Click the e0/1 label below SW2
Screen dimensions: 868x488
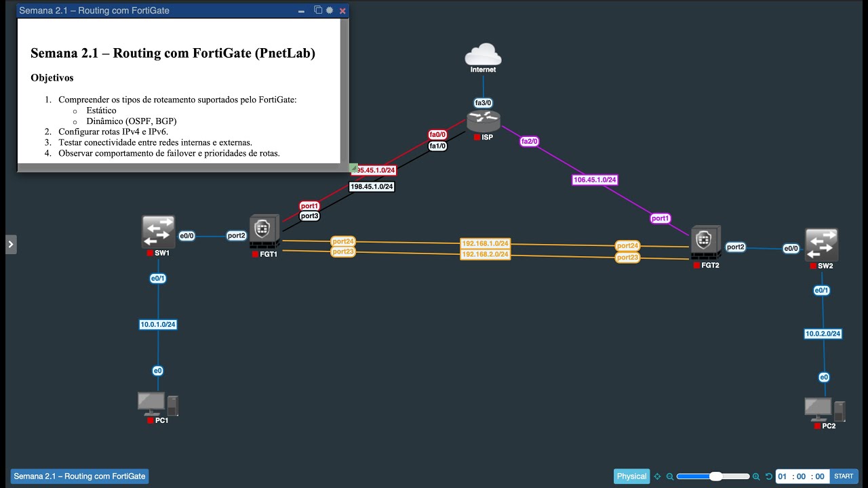coord(822,290)
